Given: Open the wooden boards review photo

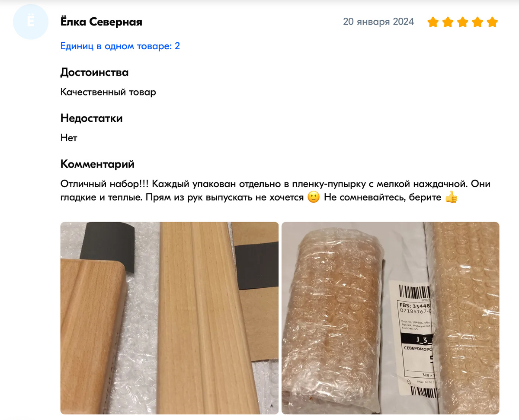Looking at the screenshot, I should 169,318.
